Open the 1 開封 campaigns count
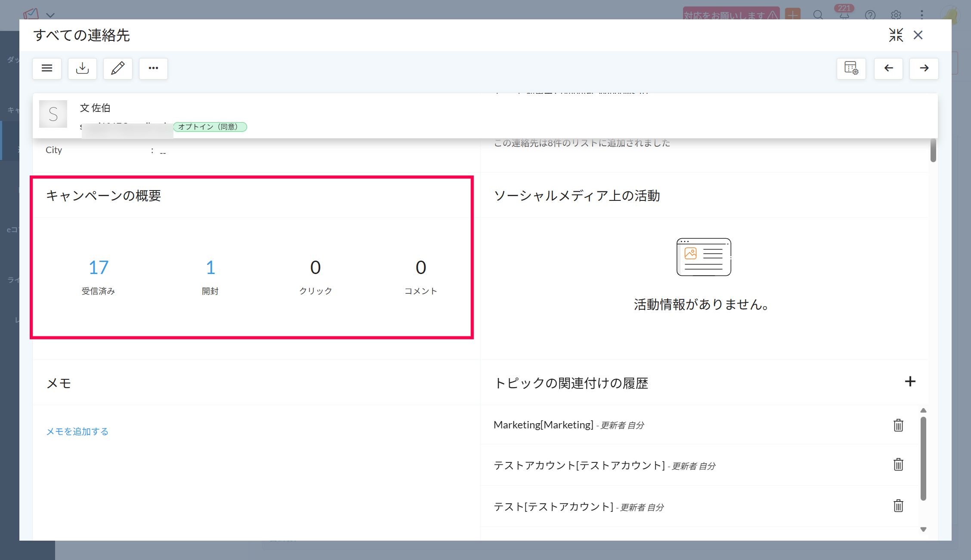971x560 pixels. tap(210, 268)
